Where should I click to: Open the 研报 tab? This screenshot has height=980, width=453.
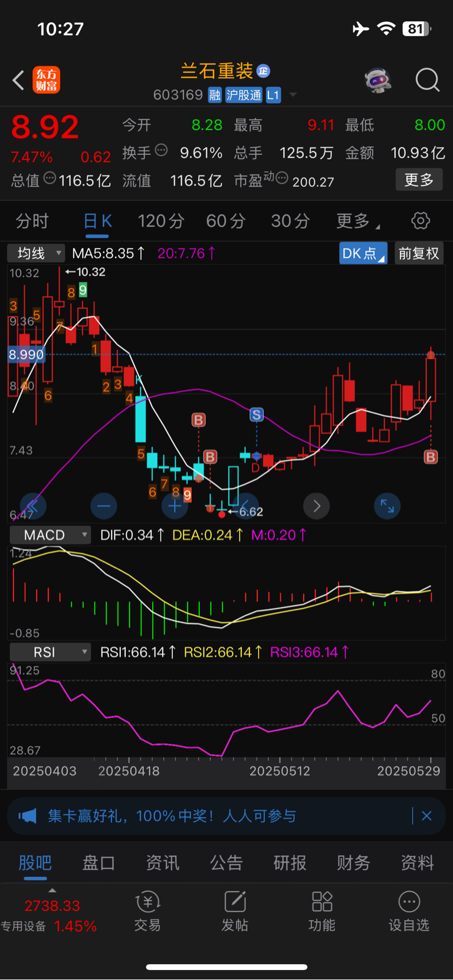click(x=290, y=863)
